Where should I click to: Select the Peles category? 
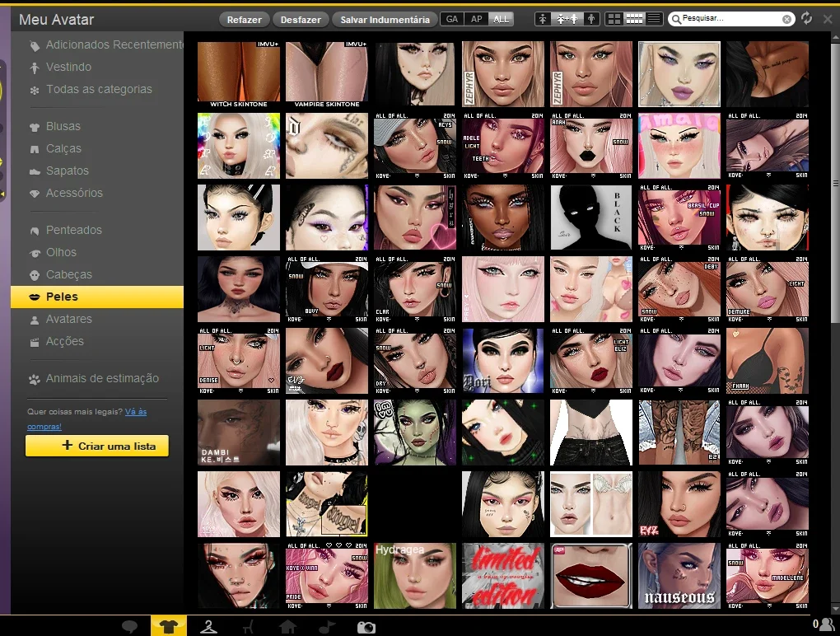coord(97,297)
